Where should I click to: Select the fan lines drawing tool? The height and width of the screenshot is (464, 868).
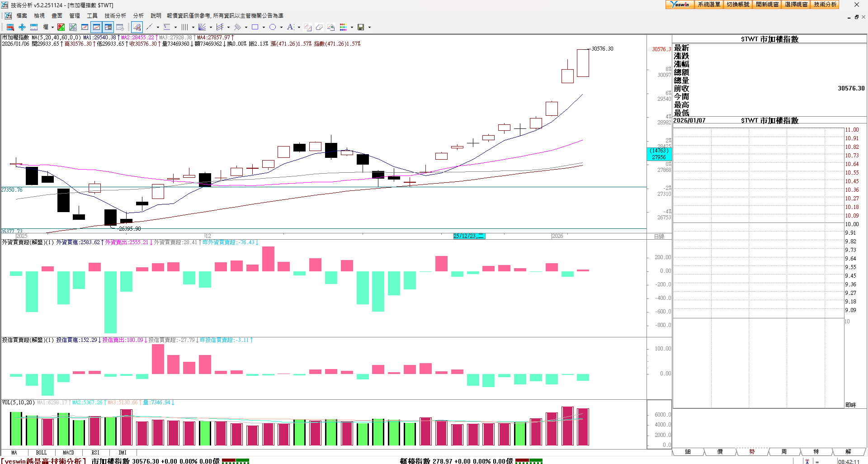202,27
